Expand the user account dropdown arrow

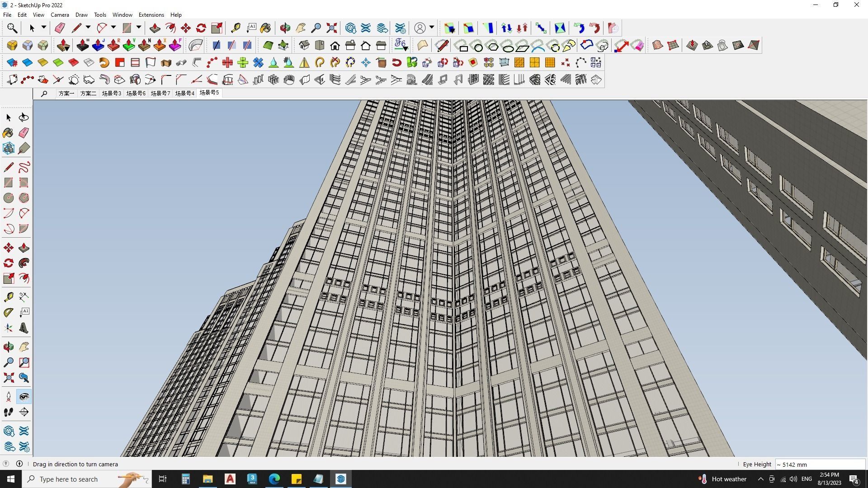click(x=432, y=28)
